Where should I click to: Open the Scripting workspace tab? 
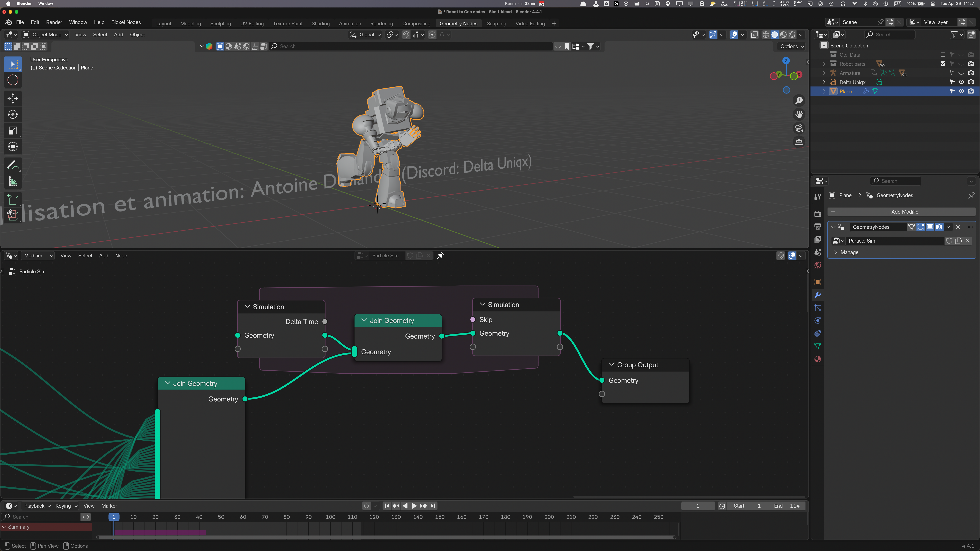[x=496, y=24]
